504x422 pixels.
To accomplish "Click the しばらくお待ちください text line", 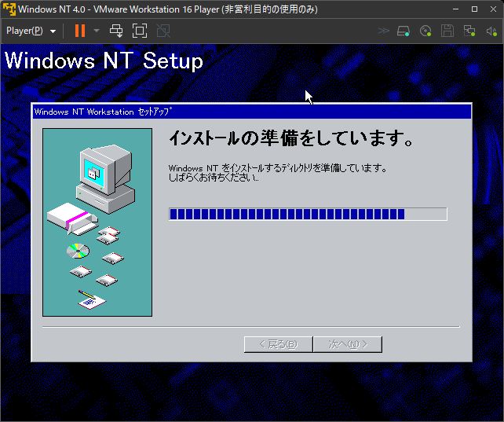I will 214,178.
